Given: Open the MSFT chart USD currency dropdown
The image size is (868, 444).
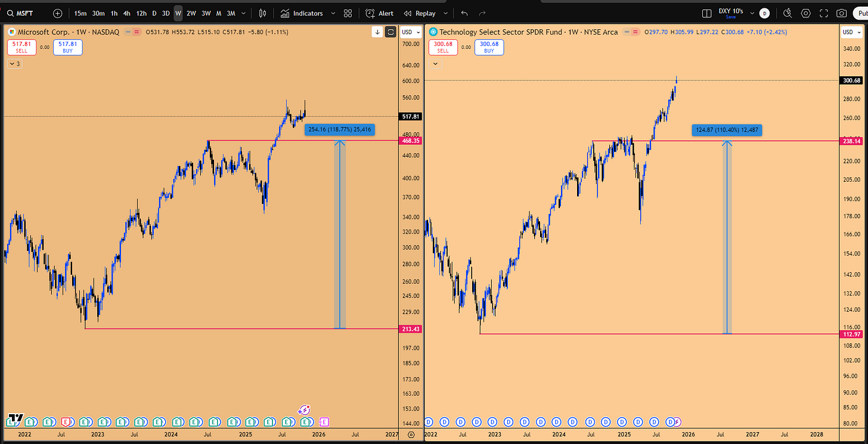Looking at the screenshot, I should 411,32.
